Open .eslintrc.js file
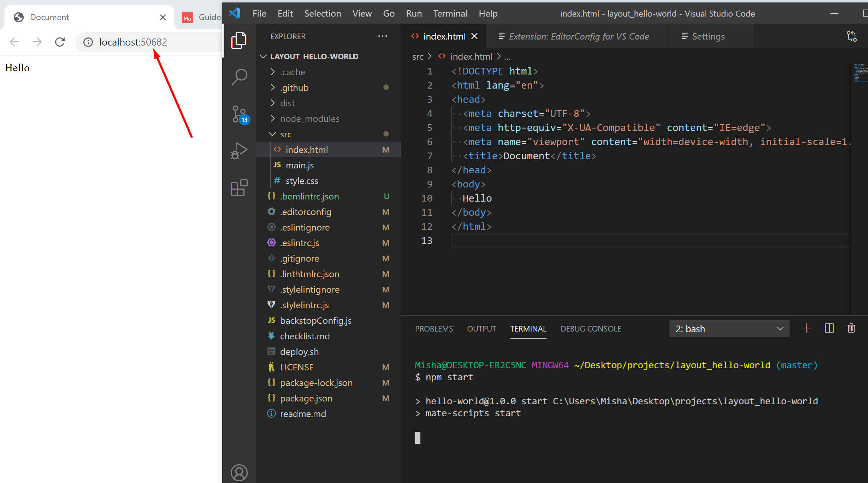The height and width of the screenshot is (483, 868). (x=329, y=243)
